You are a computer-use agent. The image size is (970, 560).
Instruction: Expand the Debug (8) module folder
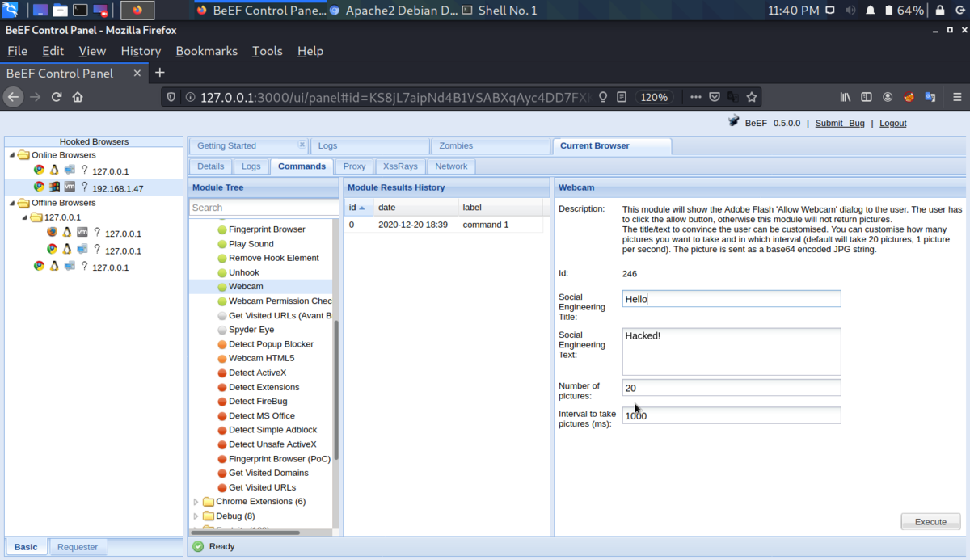click(x=196, y=516)
